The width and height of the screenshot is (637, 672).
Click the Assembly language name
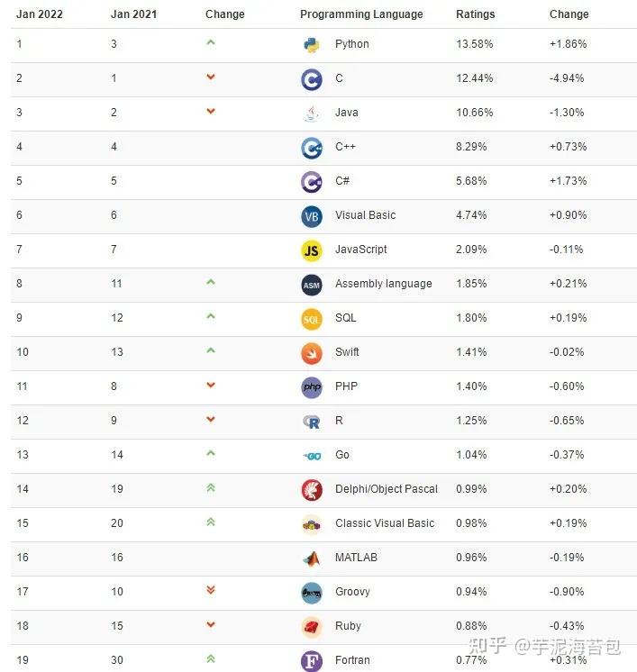click(383, 284)
